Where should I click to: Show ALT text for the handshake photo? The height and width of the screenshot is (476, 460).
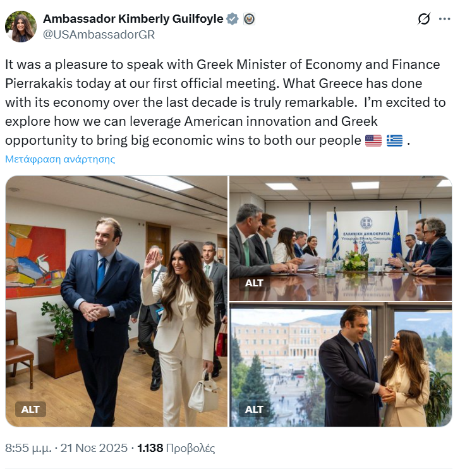coord(254,409)
